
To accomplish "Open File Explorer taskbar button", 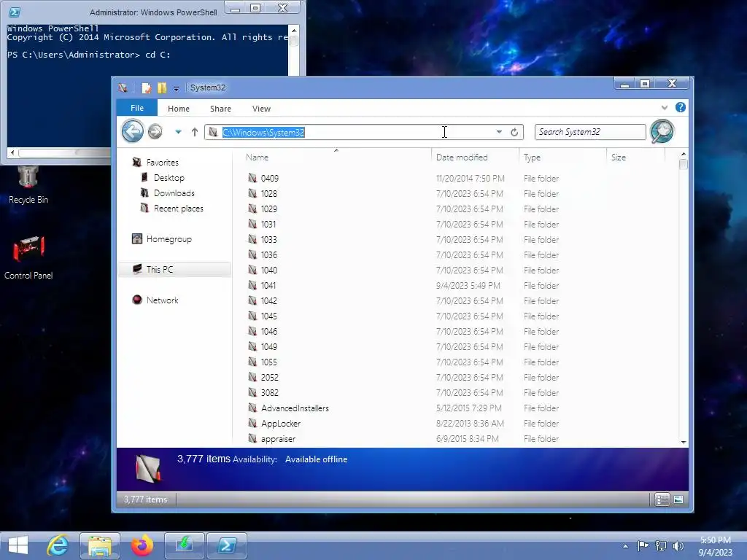I will 99,545.
